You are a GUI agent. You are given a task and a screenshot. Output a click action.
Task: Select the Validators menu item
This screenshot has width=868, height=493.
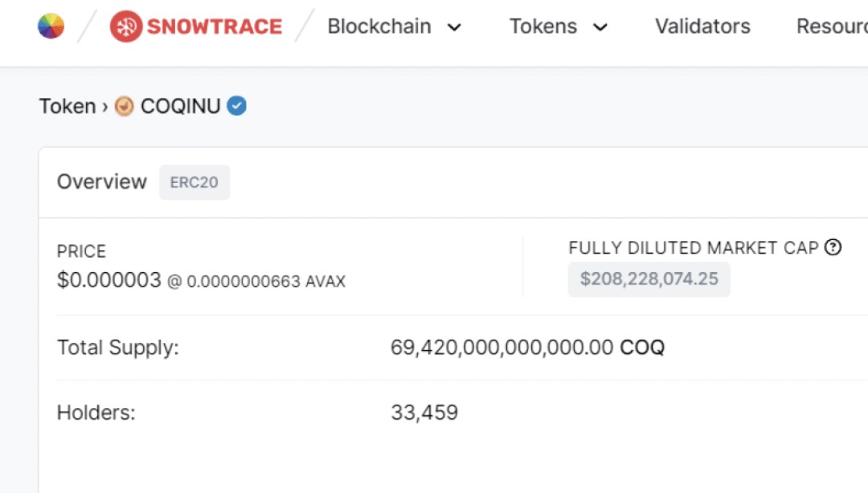(x=702, y=26)
